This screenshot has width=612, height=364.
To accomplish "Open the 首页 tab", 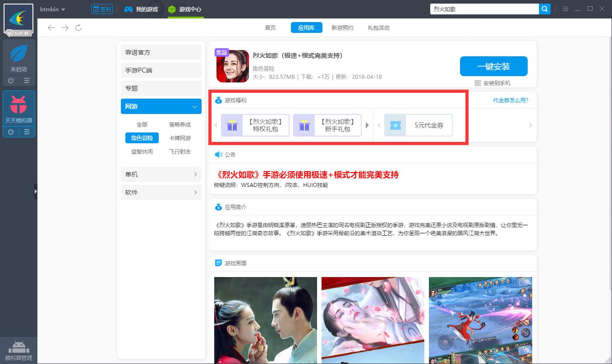I will [x=270, y=28].
